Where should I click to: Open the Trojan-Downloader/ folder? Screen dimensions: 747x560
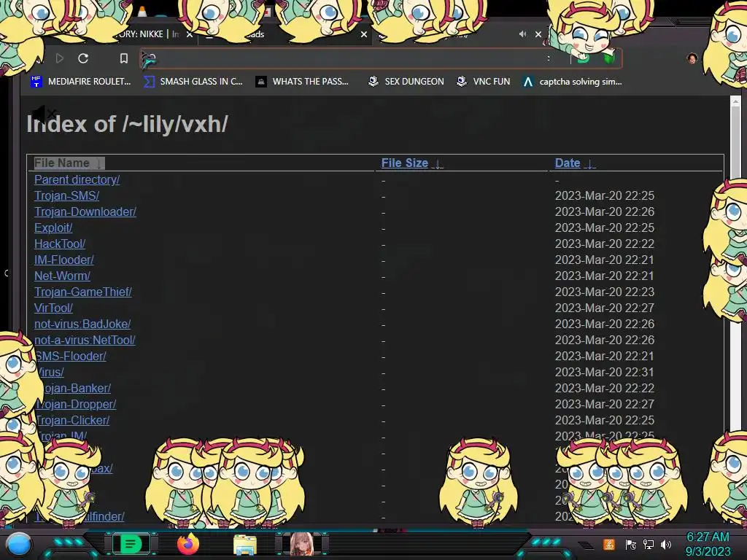[85, 211]
